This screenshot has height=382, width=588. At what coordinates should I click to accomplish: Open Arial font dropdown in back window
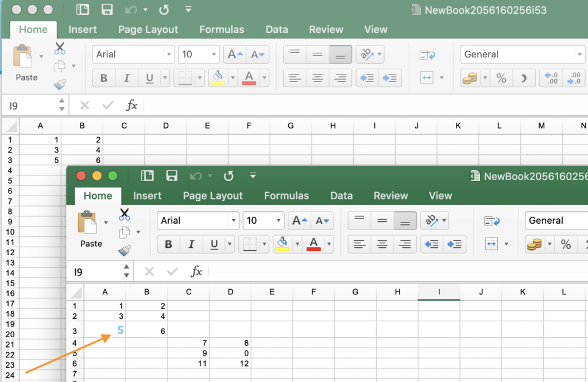click(x=169, y=54)
